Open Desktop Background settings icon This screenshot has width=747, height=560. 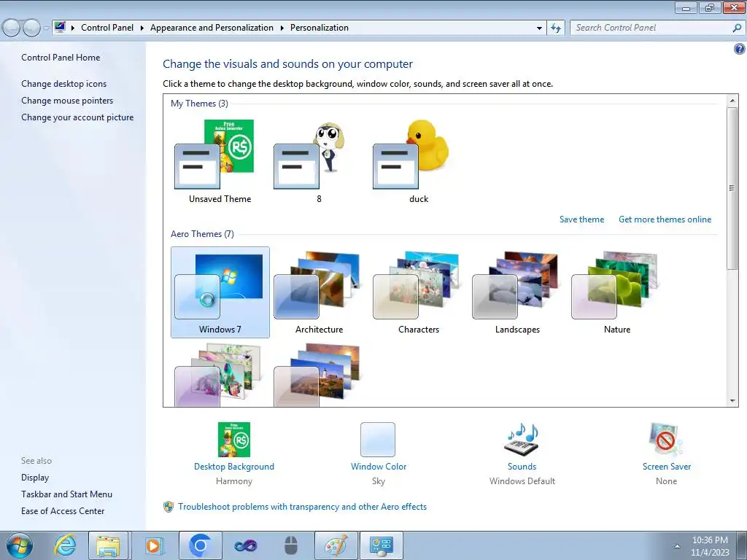click(x=234, y=439)
